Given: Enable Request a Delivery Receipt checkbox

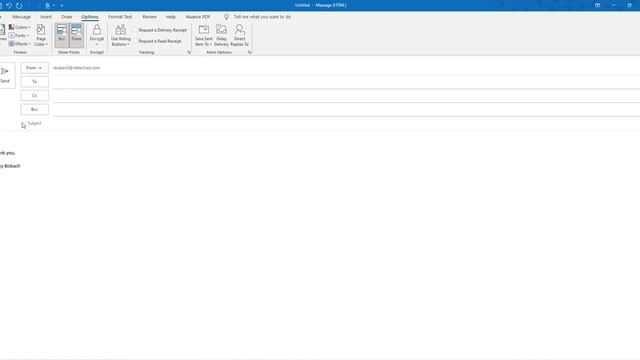Looking at the screenshot, I should tap(136, 30).
